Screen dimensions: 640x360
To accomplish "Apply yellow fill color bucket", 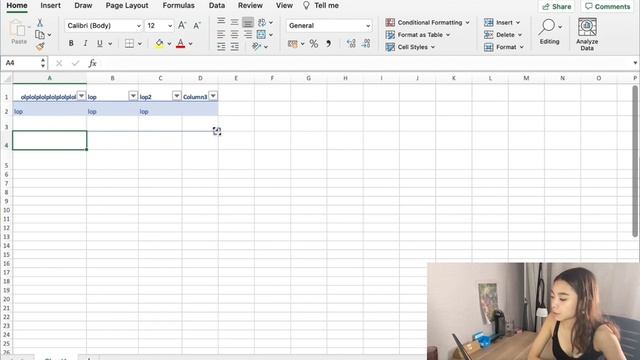I will point(159,43).
